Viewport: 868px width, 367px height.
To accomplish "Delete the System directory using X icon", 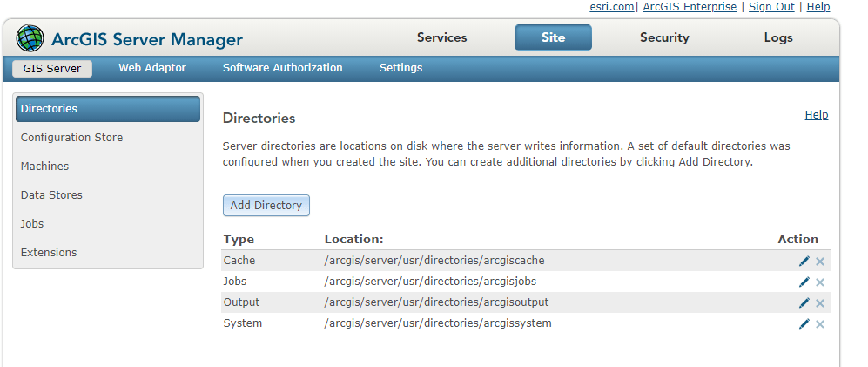I will point(820,324).
